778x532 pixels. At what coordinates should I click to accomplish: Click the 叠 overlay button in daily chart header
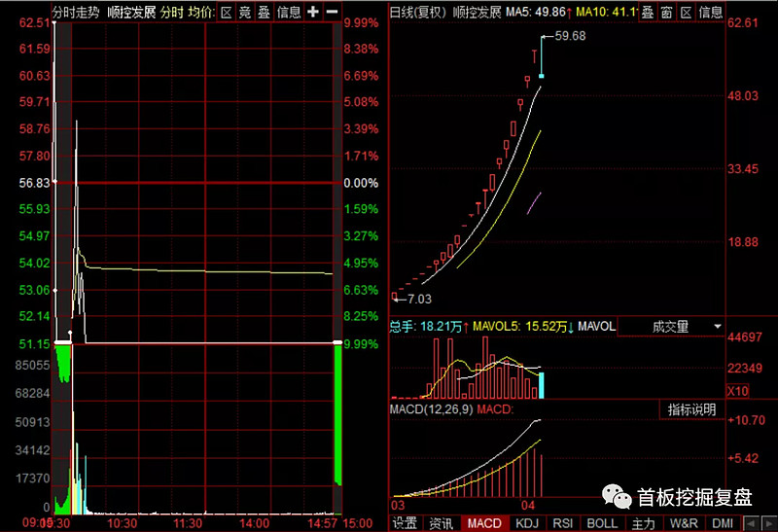(648, 13)
